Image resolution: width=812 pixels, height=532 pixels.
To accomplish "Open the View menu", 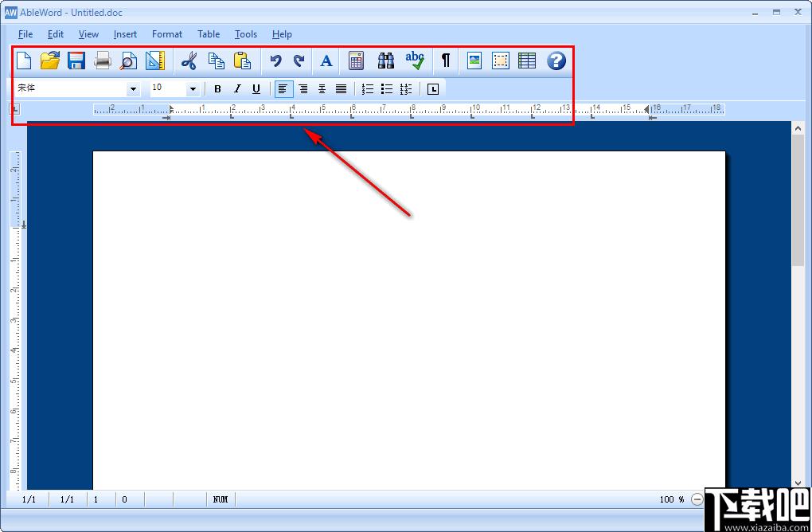I will tap(88, 34).
